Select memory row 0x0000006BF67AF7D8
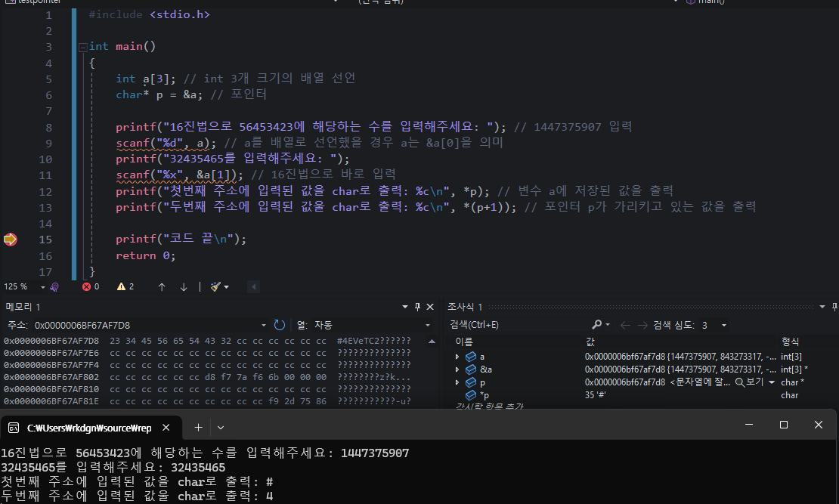 tap(207, 341)
